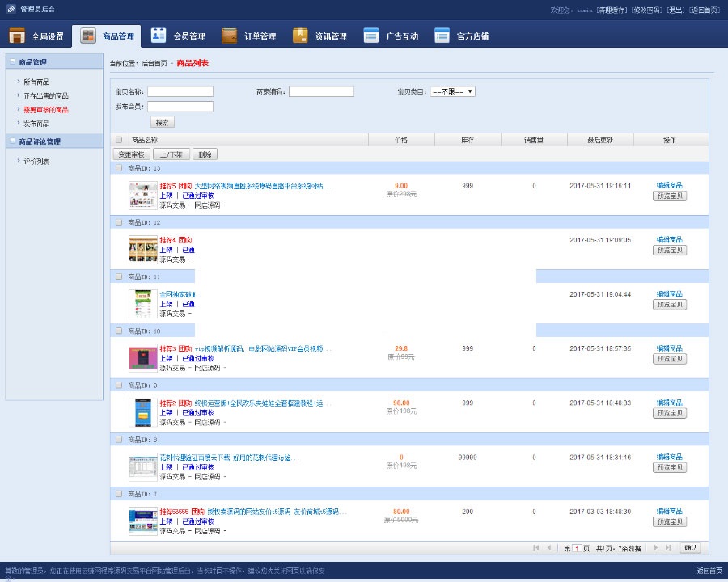The image size is (728, 582).
Task: Click 编辑商品 for product ID 7
Action: (x=670, y=511)
